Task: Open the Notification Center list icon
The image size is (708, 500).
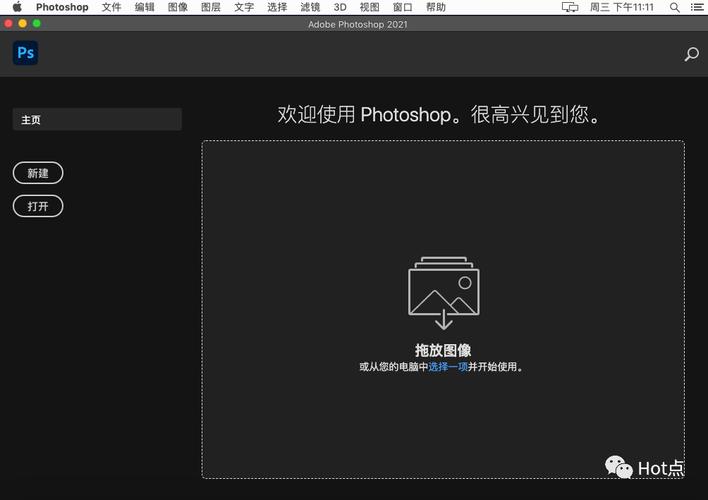Action: tap(697, 7)
